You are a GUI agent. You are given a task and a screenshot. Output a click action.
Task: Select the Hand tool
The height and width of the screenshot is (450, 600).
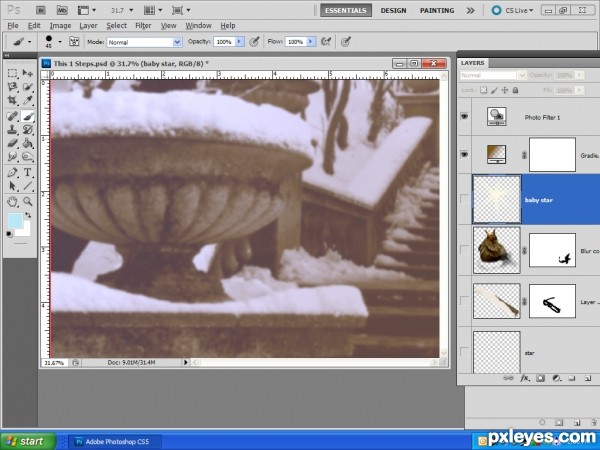13,201
